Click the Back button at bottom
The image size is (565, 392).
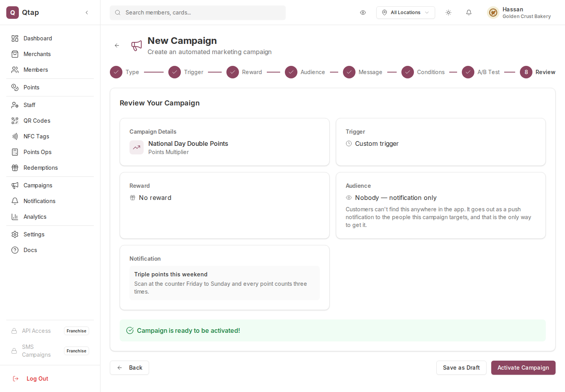[129, 368]
